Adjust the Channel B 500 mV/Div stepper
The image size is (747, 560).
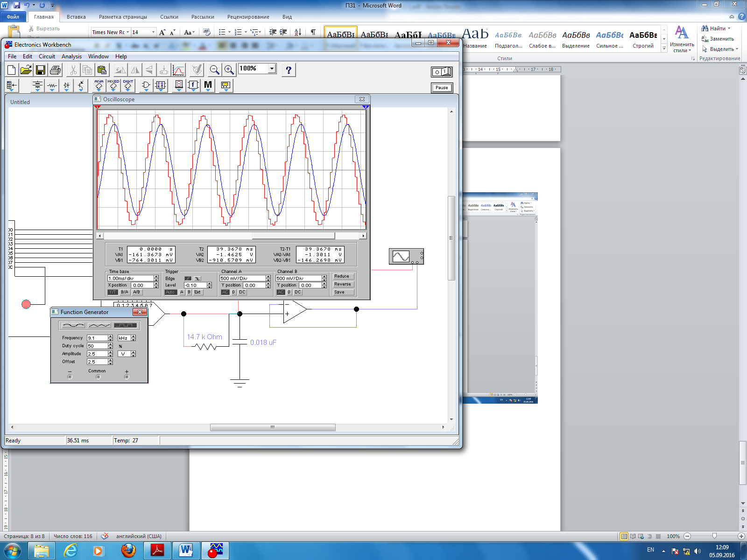click(324, 278)
